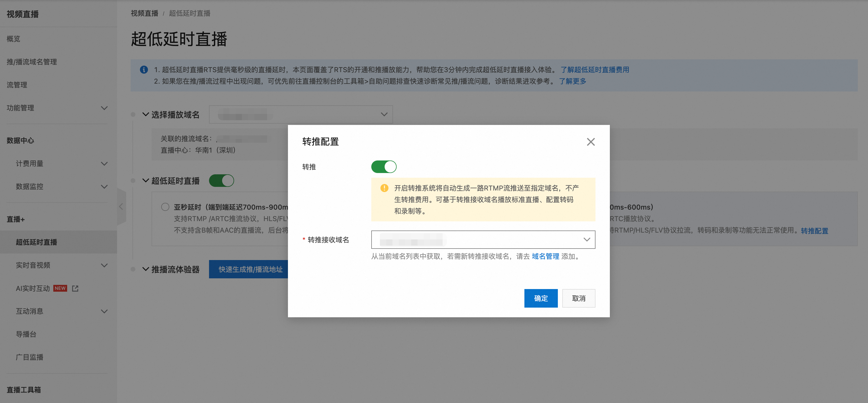
Task: Click the external link icon beside AI实时互动
Action: pyautogui.click(x=75, y=289)
